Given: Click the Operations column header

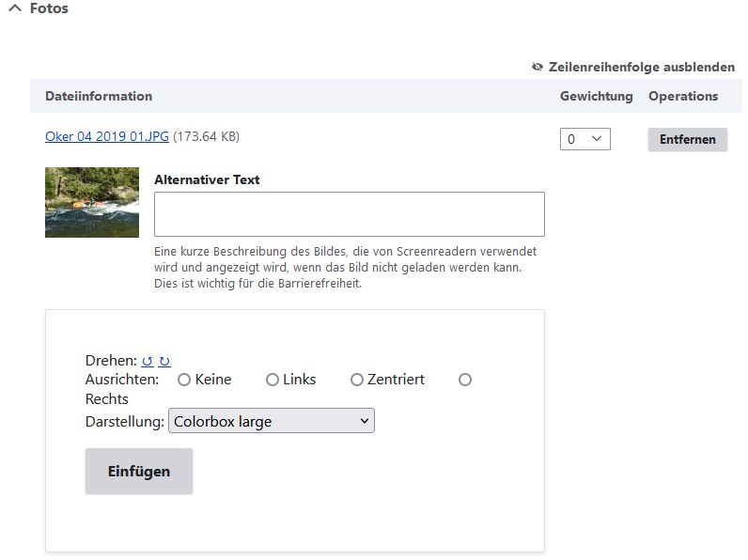Looking at the screenshot, I should pyautogui.click(x=683, y=96).
